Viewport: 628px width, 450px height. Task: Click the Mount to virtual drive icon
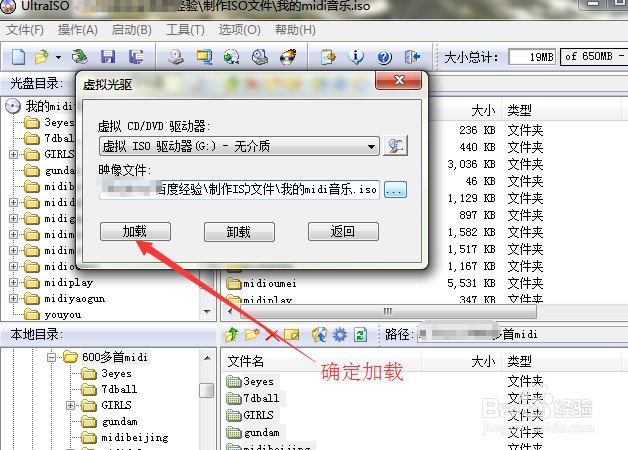[260, 57]
